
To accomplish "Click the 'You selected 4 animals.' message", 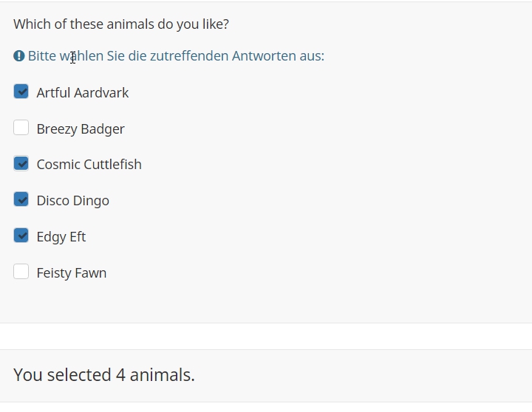I will click(104, 375).
